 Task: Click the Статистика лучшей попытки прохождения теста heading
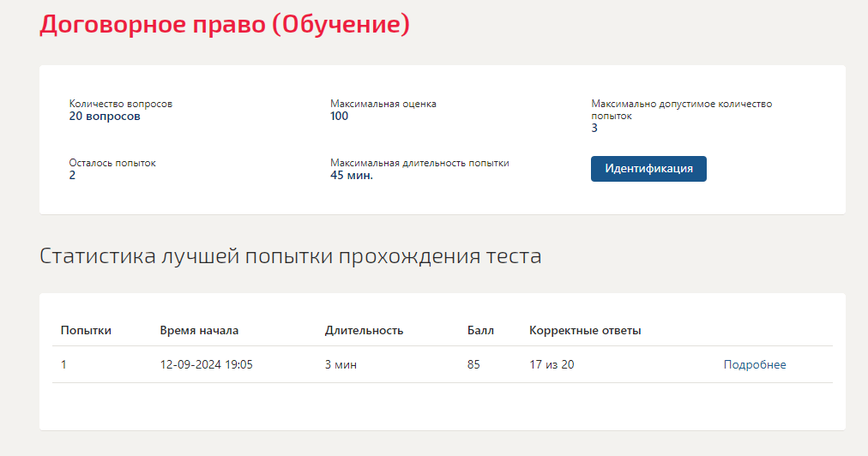(x=291, y=256)
